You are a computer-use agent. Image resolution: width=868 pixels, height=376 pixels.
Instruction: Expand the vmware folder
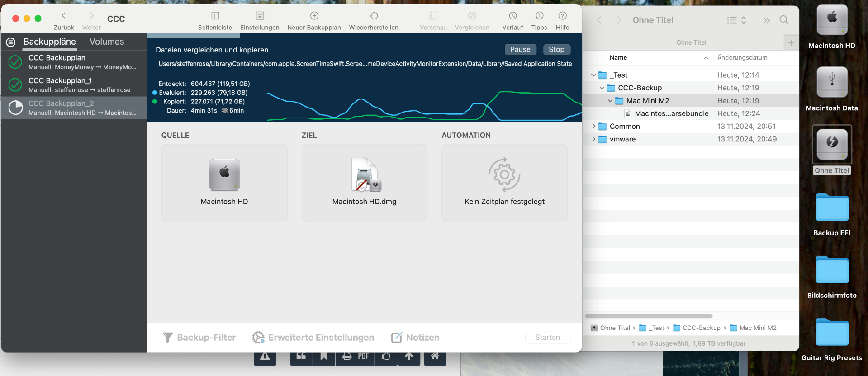594,139
